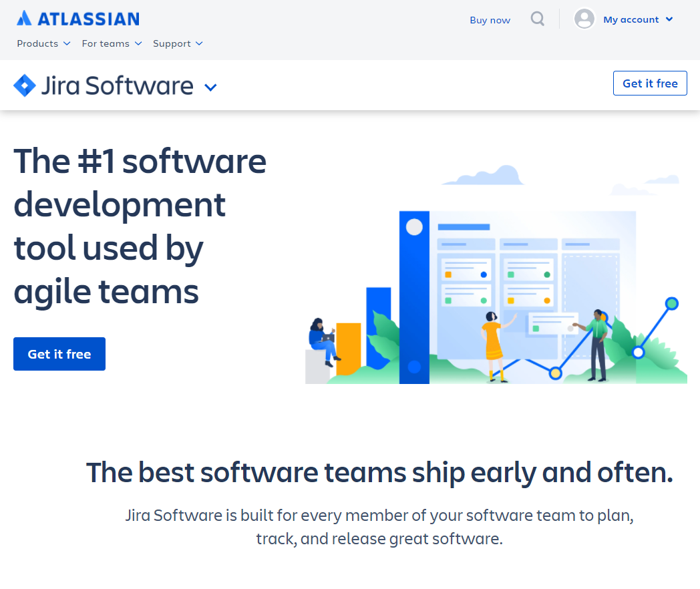Click the hero headline about agile teams
The width and height of the screenshot is (700, 589).
coord(140,226)
